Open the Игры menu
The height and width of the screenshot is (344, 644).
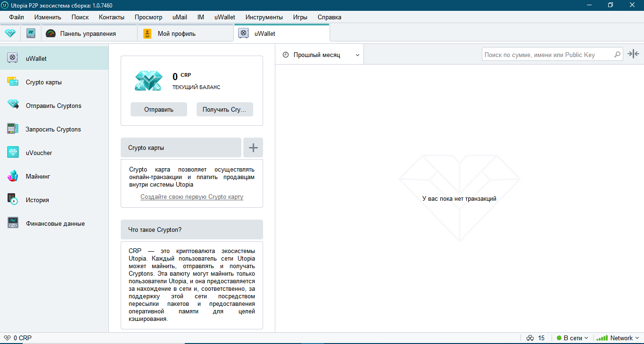pos(300,17)
